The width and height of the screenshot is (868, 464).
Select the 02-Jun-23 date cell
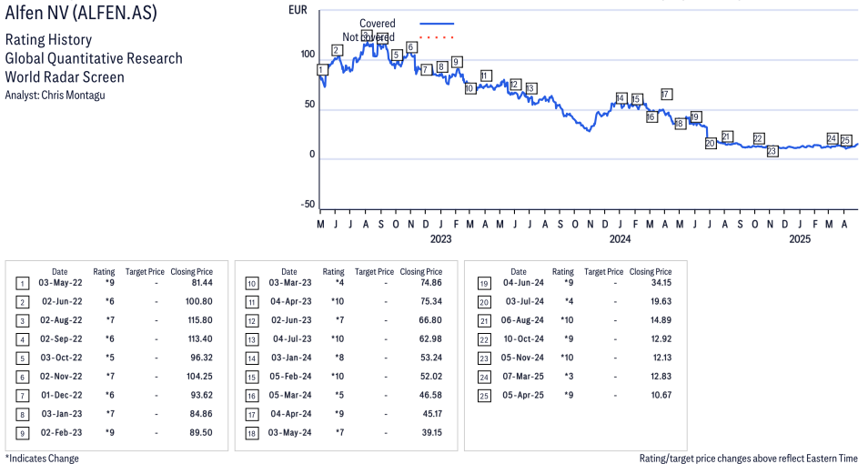point(291,320)
